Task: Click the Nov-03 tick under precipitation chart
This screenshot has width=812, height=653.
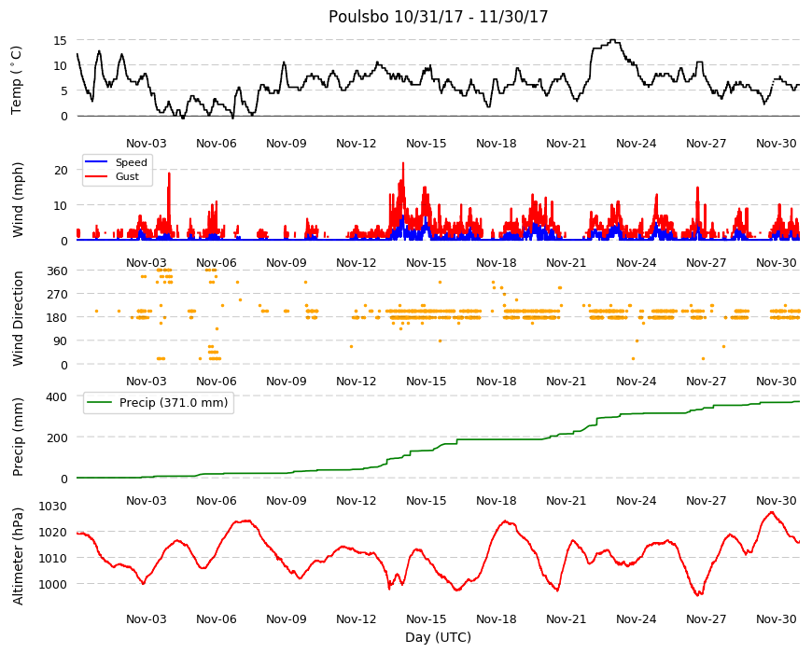Action: (x=146, y=500)
